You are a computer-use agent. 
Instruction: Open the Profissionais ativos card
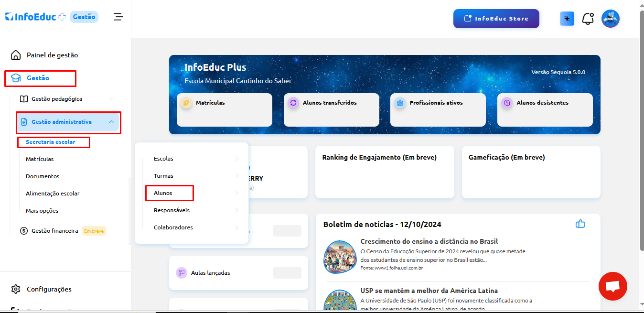(x=438, y=110)
